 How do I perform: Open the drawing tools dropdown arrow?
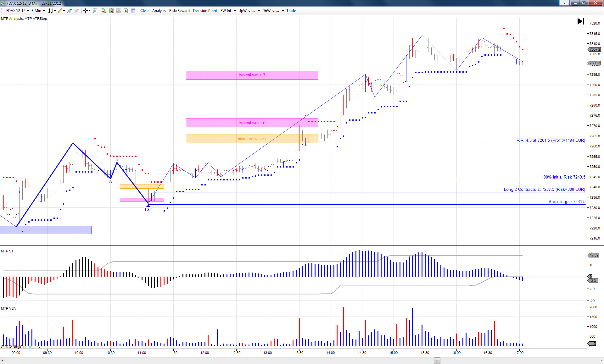tap(64, 11)
